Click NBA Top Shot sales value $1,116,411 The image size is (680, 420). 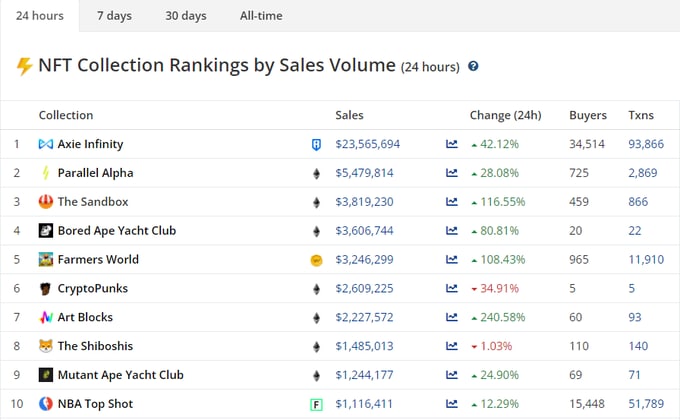coord(364,404)
